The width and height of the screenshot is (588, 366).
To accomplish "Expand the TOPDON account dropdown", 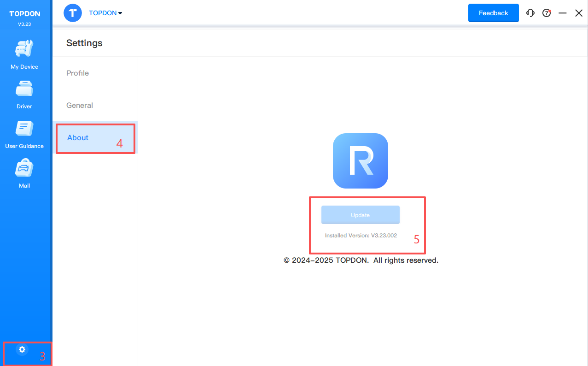I will [x=105, y=13].
